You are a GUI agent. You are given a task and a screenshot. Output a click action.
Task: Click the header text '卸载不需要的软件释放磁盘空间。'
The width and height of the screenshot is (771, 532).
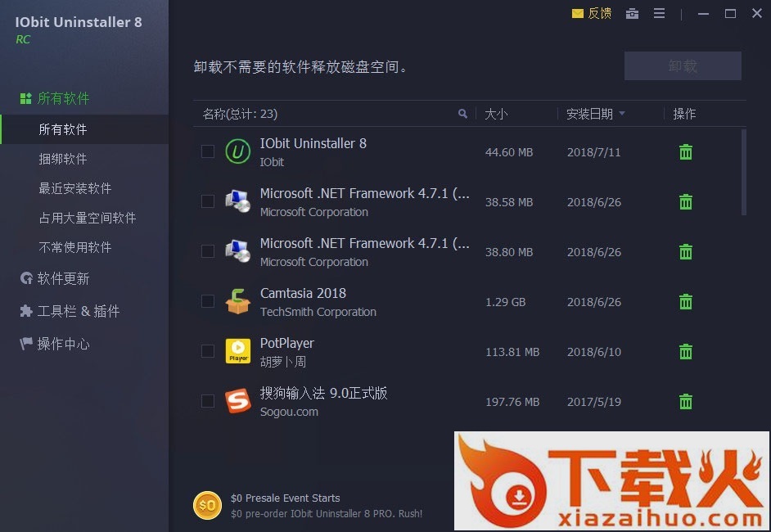(x=300, y=67)
